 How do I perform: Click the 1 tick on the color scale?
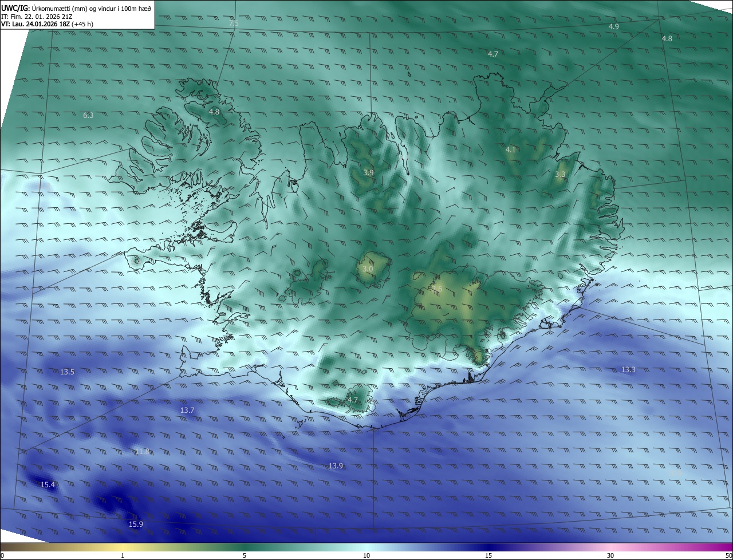[x=123, y=555]
